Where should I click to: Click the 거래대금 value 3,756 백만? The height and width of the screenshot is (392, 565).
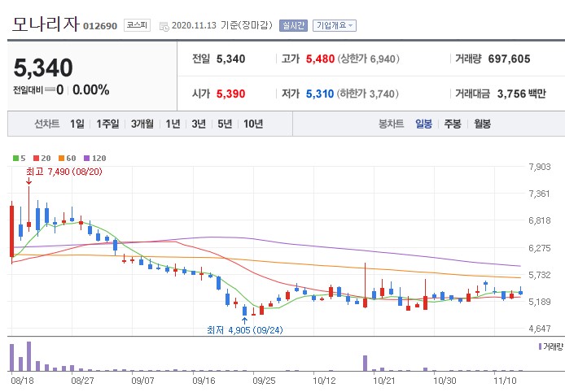(521, 94)
